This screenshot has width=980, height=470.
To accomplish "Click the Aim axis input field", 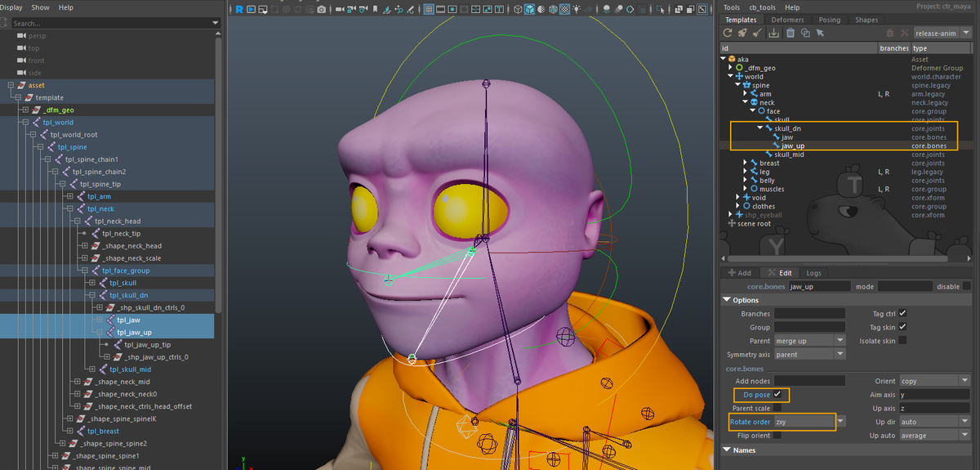I will tap(935, 395).
